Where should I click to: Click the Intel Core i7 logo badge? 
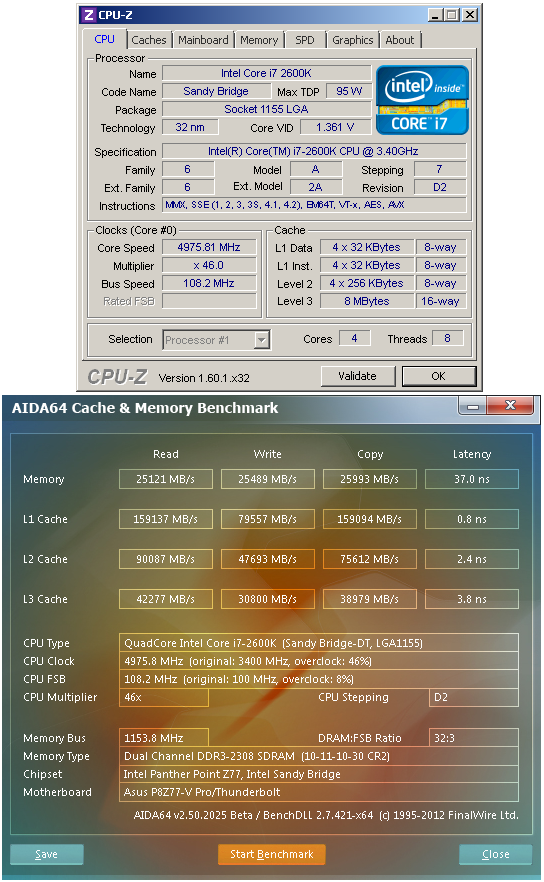click(x=422, y=100)
